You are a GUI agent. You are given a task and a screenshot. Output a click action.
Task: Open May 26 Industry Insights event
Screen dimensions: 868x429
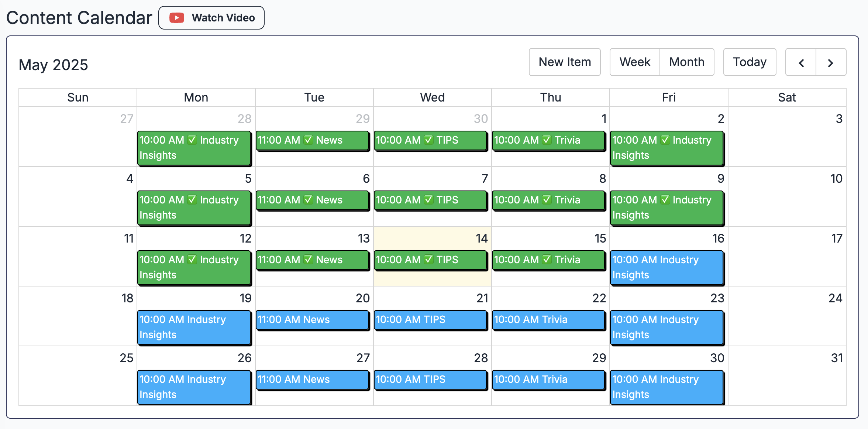click(194, 387)
